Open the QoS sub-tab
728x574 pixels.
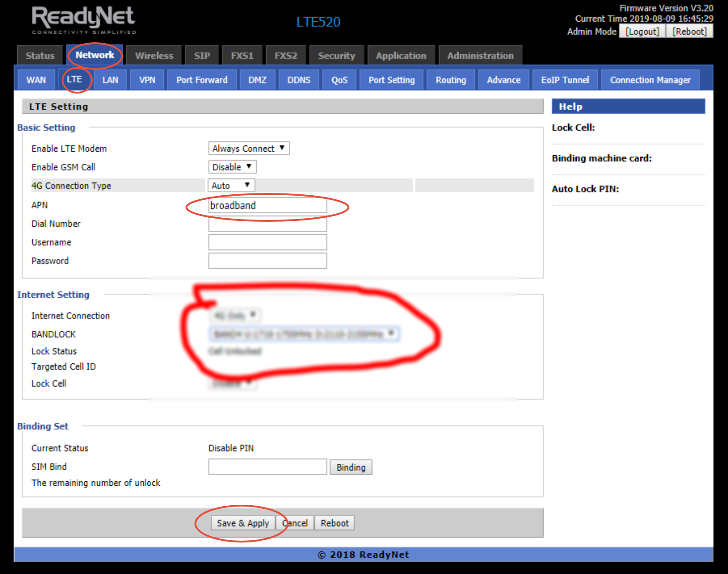click(x=339, y=80)
